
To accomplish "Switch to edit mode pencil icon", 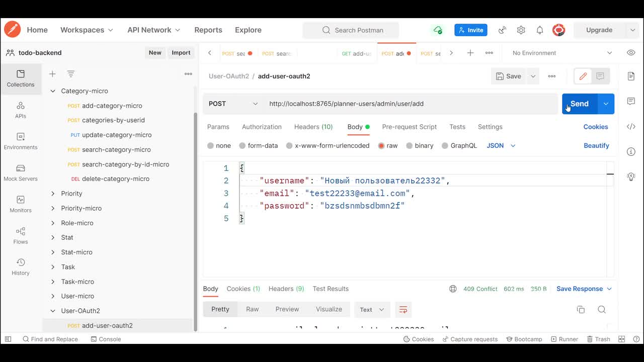I will [583, 76].
